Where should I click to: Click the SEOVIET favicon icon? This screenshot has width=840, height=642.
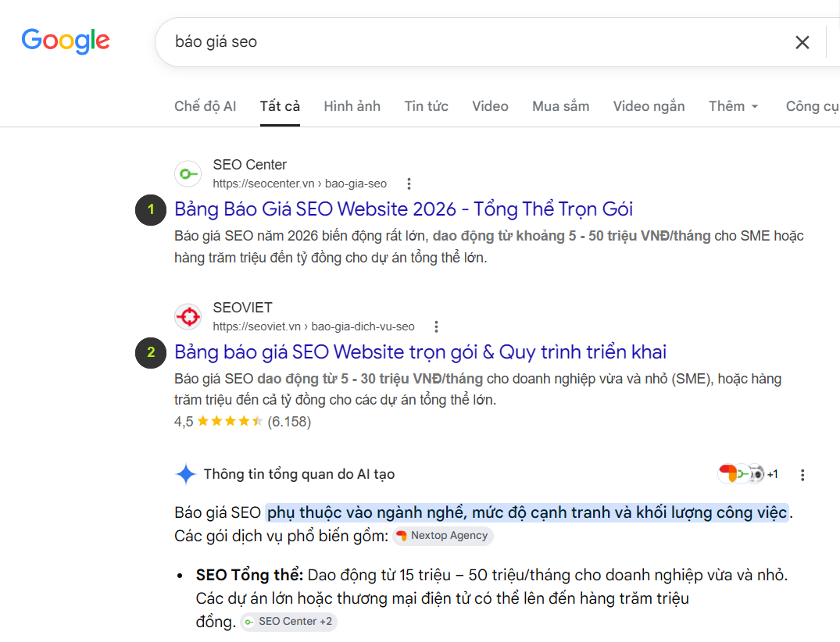click(188, 316)
